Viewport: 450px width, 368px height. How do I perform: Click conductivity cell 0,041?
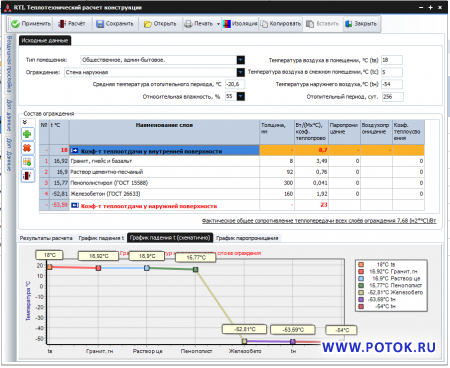coord(311,183)
